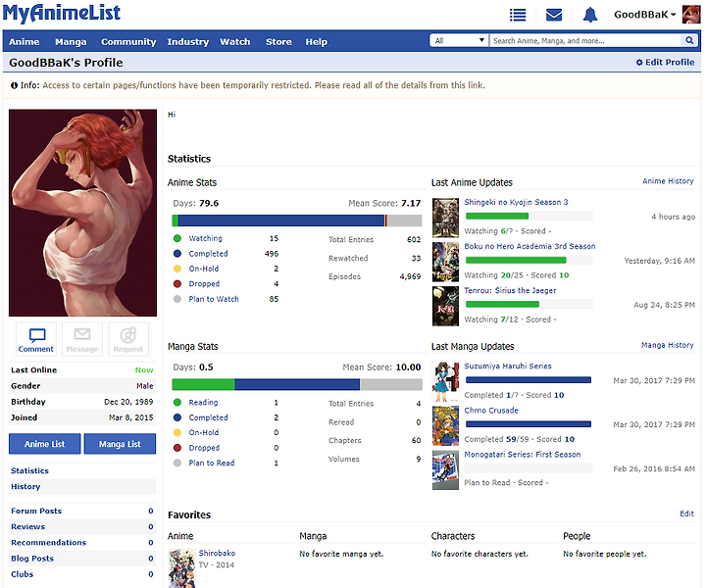
Task: Click the Favorites Edit link
Action: click(x=686, y=514)
